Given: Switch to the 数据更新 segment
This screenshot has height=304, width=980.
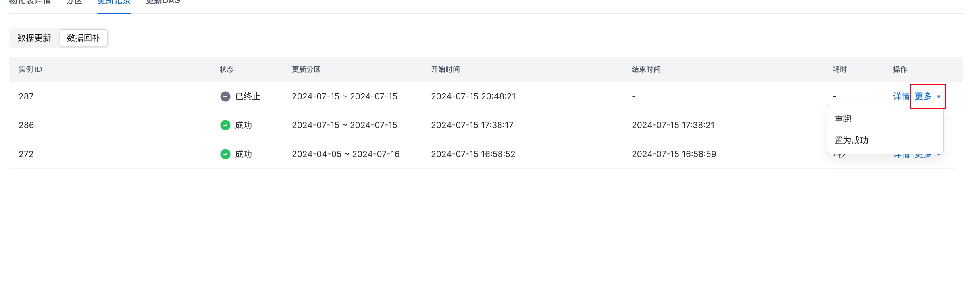Looking at the screenshot, I should (x=34, y=38).
